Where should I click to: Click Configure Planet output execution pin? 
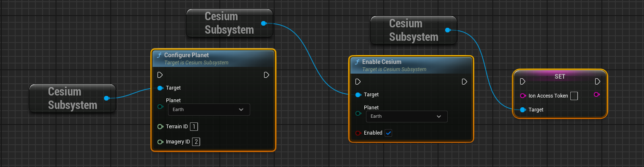point(267,75)
